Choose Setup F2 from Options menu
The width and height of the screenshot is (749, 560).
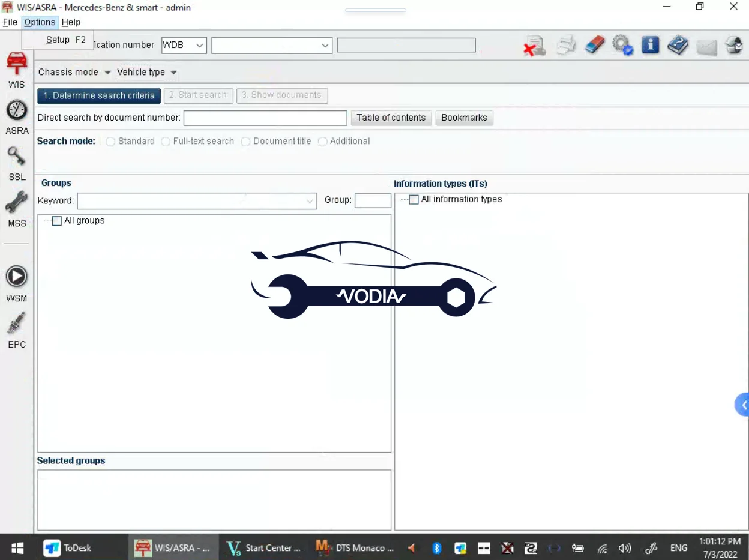pyautogui.click(x=65, y=40)
